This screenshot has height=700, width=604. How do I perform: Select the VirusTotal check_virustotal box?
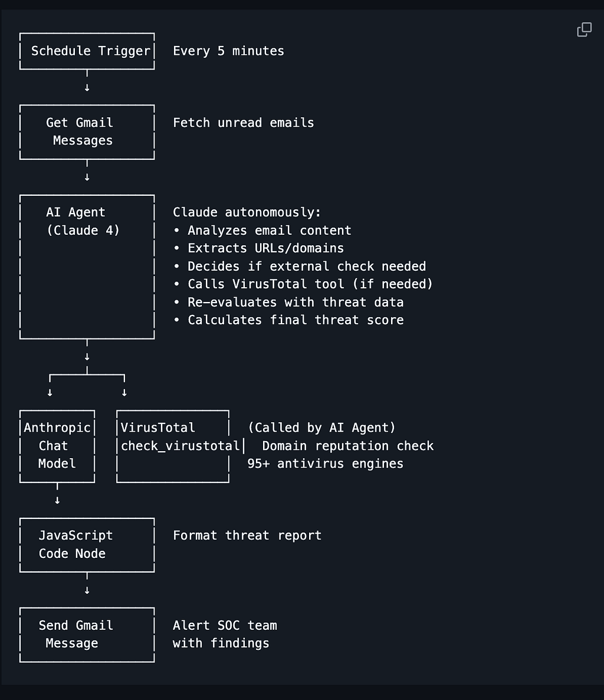click(x=173, y=446)
